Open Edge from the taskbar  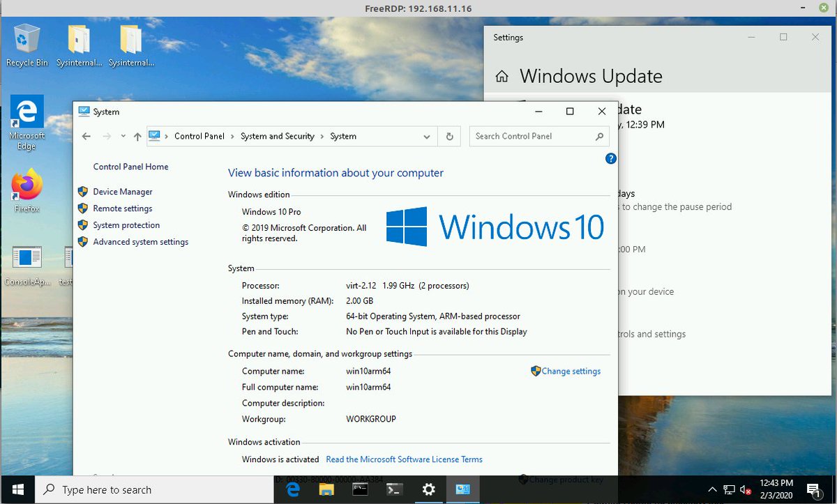(x=293, y=489)
